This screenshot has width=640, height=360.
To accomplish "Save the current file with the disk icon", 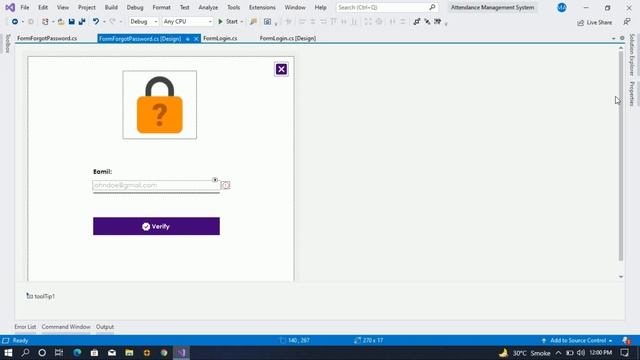I will coord(71,22).
